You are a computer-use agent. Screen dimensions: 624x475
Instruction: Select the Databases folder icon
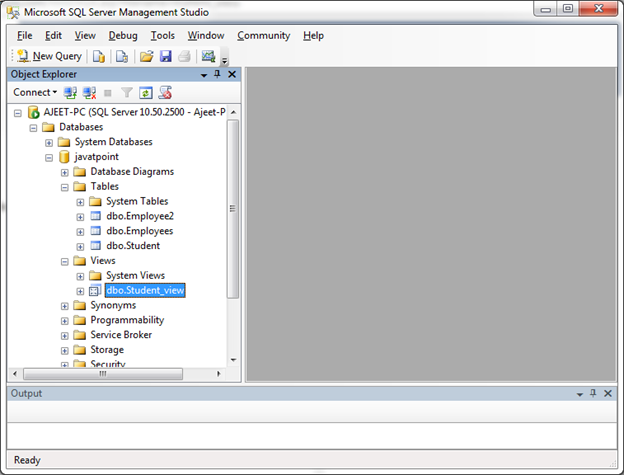(49, 127)
